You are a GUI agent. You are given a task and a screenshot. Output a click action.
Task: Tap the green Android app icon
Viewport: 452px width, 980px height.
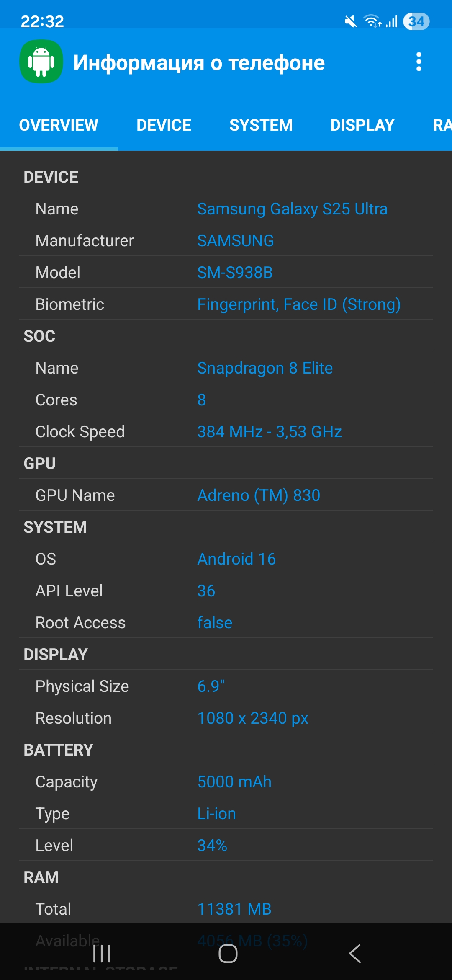coord(41,62)
